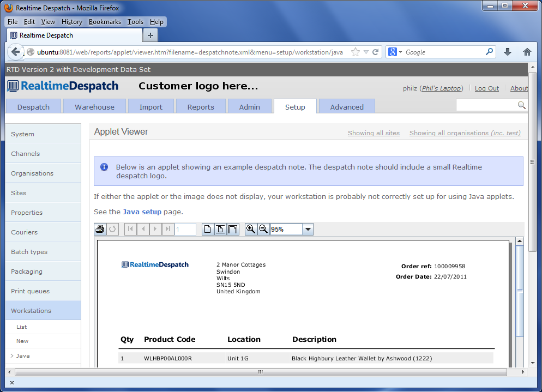Open List under Workstations

pos(43,327)
